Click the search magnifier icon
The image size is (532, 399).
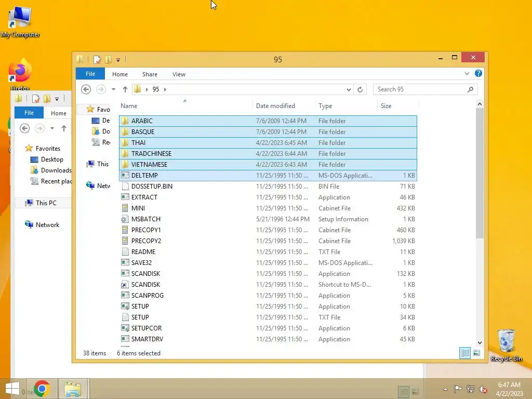470,89
